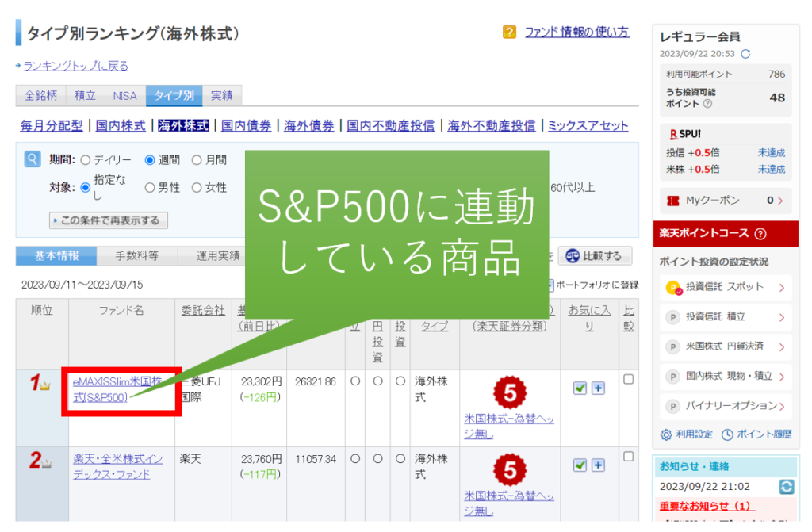Select the 月間 period radio button
Image resolution: width=812 pixels, height=532 pixels.
coord(197,160)
